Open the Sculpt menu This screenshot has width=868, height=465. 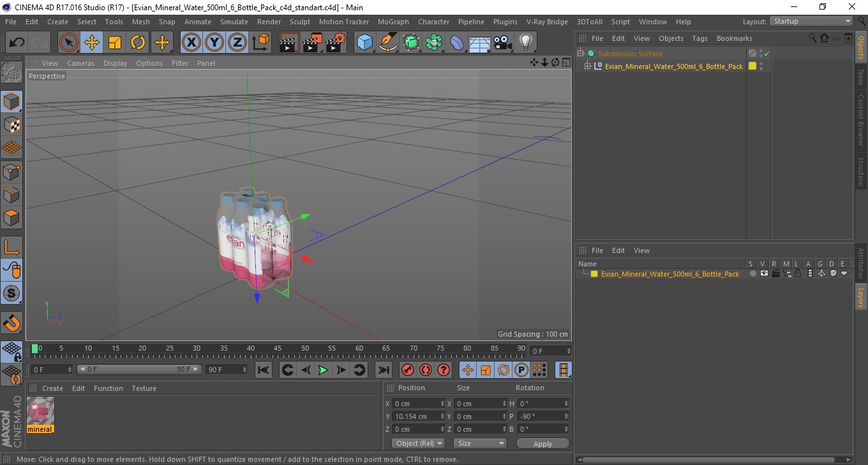(x=299, y=22)
